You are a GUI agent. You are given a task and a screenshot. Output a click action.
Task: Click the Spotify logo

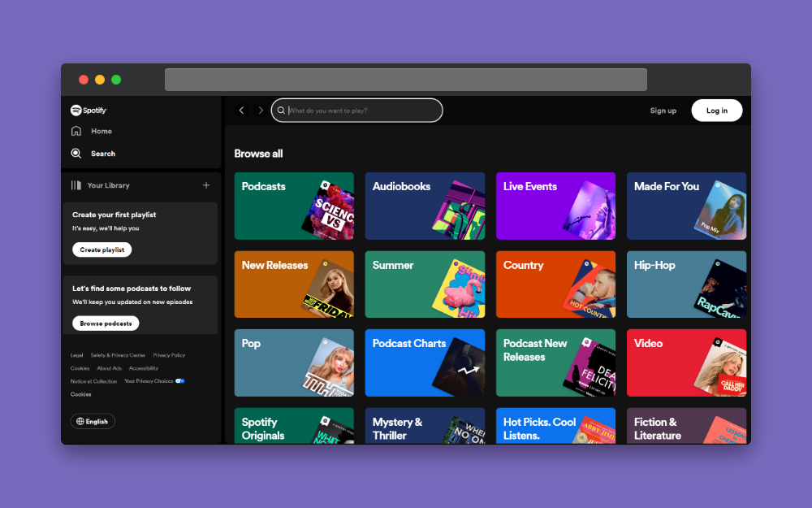(89, 110)
